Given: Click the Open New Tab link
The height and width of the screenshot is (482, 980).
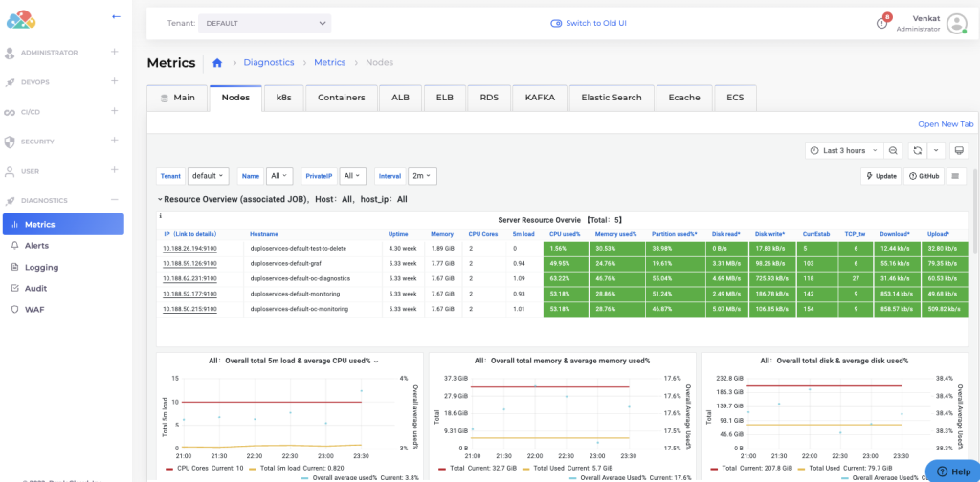Looking at the screenshot, I should [945, 124].
